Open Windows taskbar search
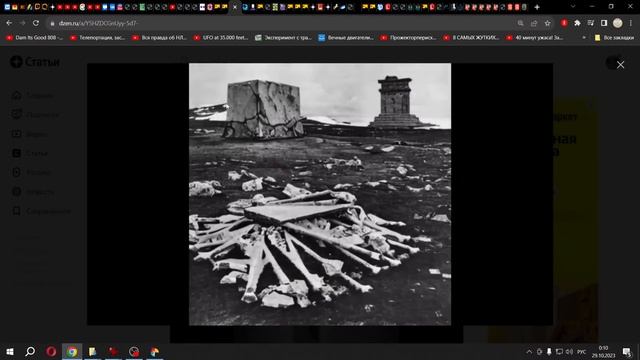The image size is (640, 360). (30, 351)
